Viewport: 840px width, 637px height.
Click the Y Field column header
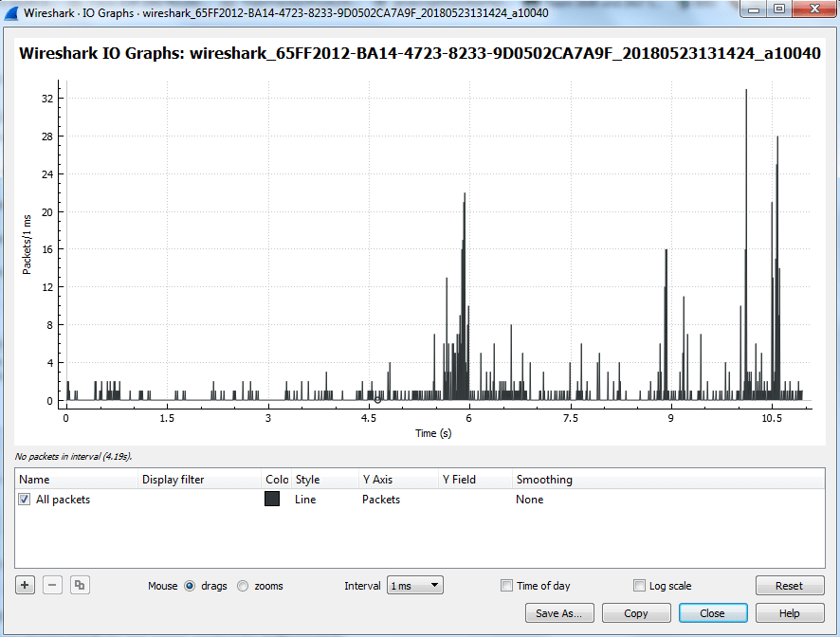tap(475, 480)
